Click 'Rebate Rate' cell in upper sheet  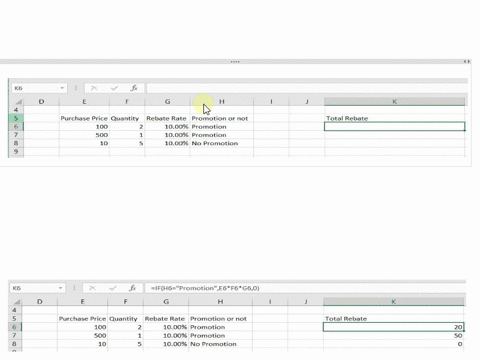tap(167, 118)
